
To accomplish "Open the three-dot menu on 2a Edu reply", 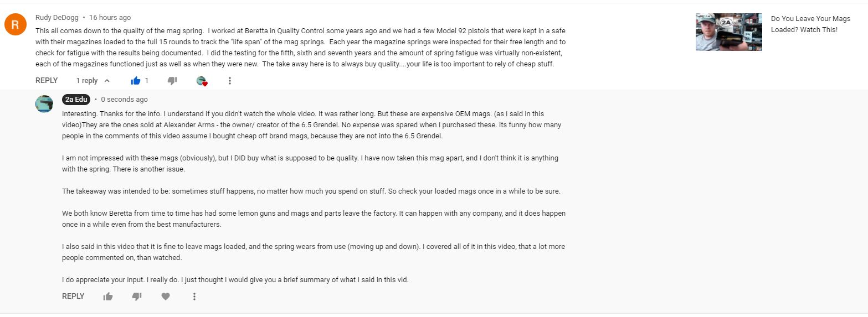I will click(194, 297).
